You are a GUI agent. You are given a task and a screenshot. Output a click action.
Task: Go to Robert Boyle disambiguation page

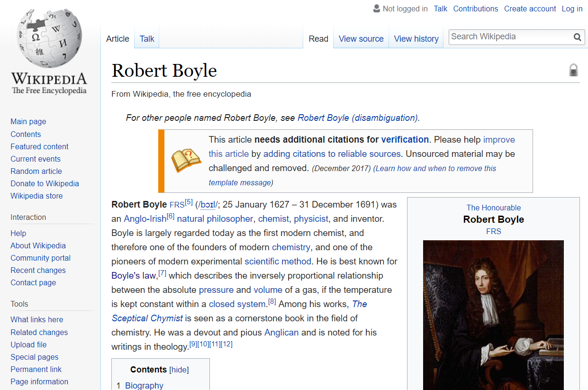[x=357, y=118]
